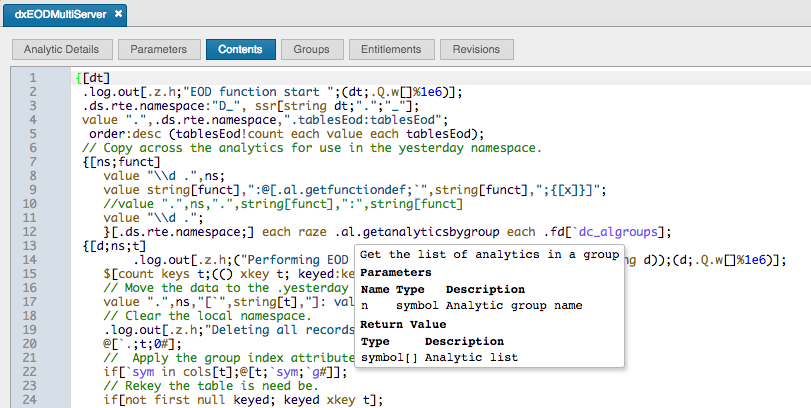Switch to the Entitlements tab
The width and height of the screenshot is (811, 408).
pos(391,50)
